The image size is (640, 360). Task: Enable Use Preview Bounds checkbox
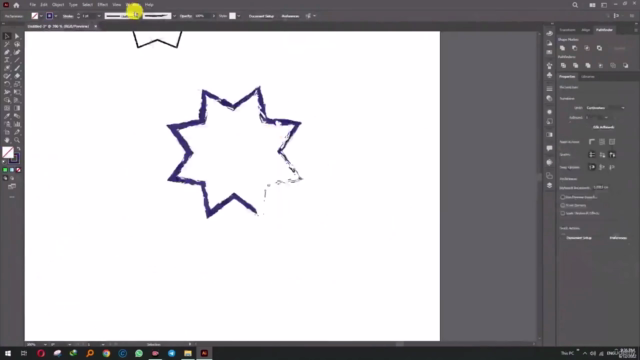pyautogui.click(x=563, y=197)
